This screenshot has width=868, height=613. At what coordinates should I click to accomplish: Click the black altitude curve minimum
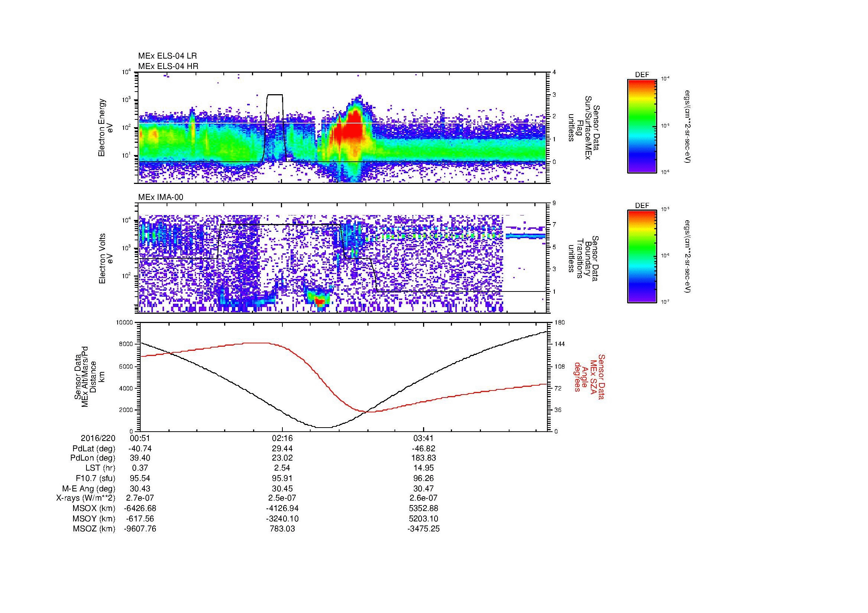tap(324, 427)
